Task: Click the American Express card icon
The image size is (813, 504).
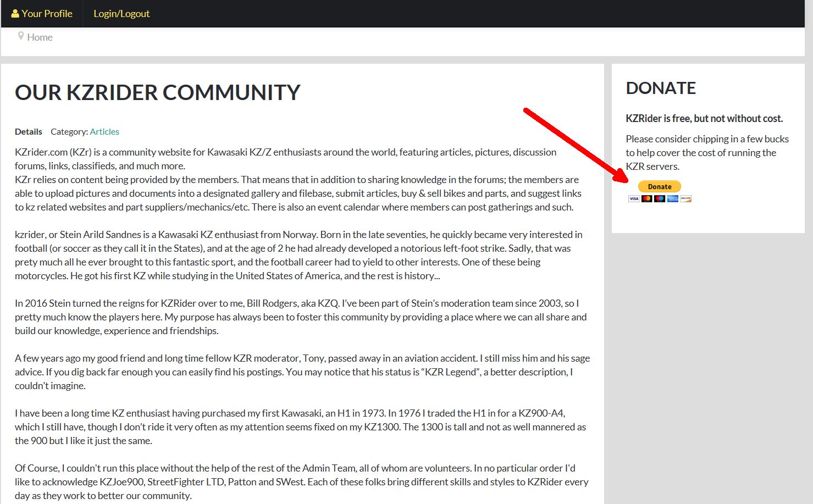Action: 673,198
